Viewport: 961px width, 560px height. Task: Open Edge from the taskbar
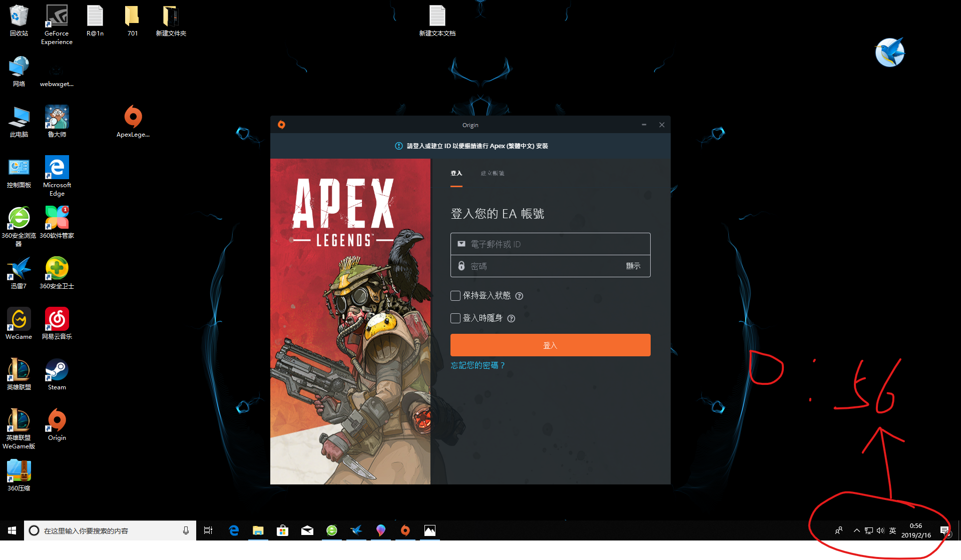(233, 530)
